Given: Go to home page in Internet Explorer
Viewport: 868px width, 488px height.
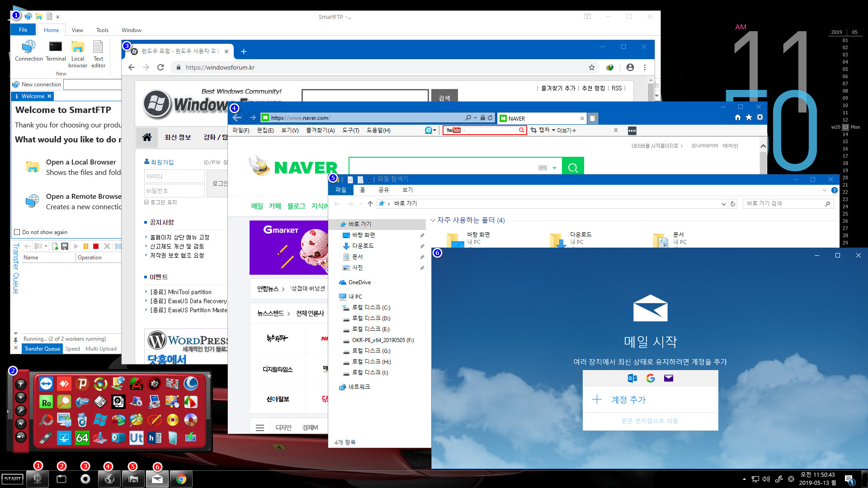Looking at the screenshot, I should point(738,117).
